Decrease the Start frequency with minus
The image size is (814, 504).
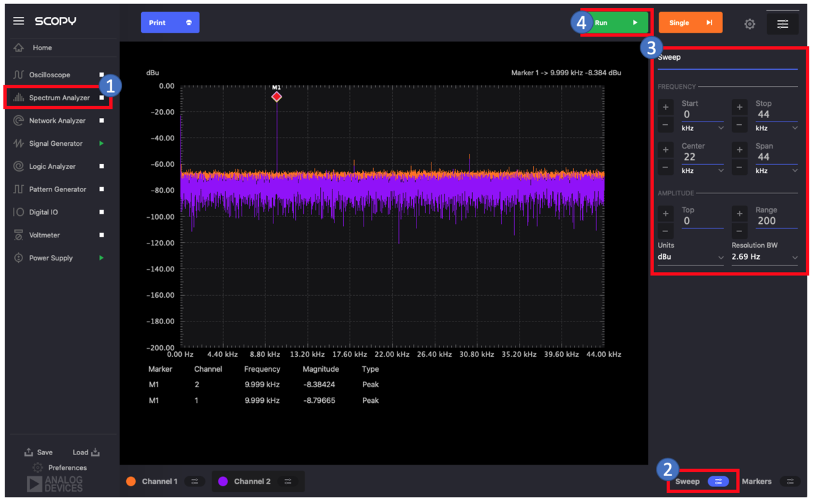click(x=666, y=125)
